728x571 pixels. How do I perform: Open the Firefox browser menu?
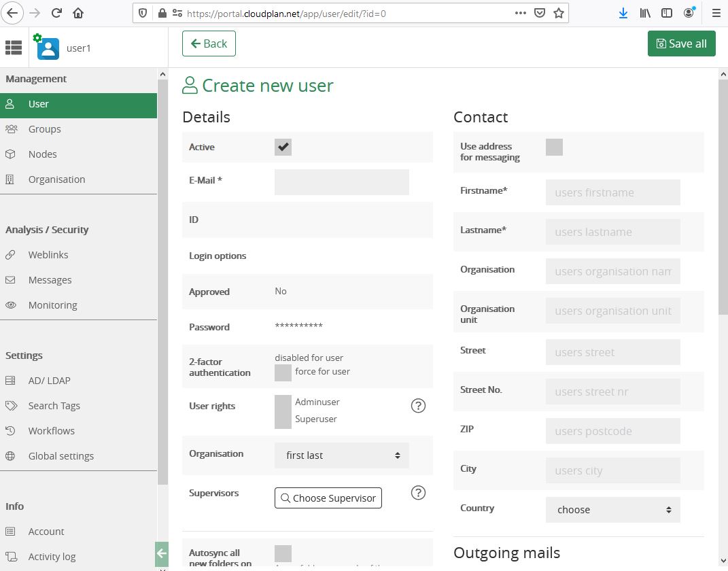click(x=716, y=12)
